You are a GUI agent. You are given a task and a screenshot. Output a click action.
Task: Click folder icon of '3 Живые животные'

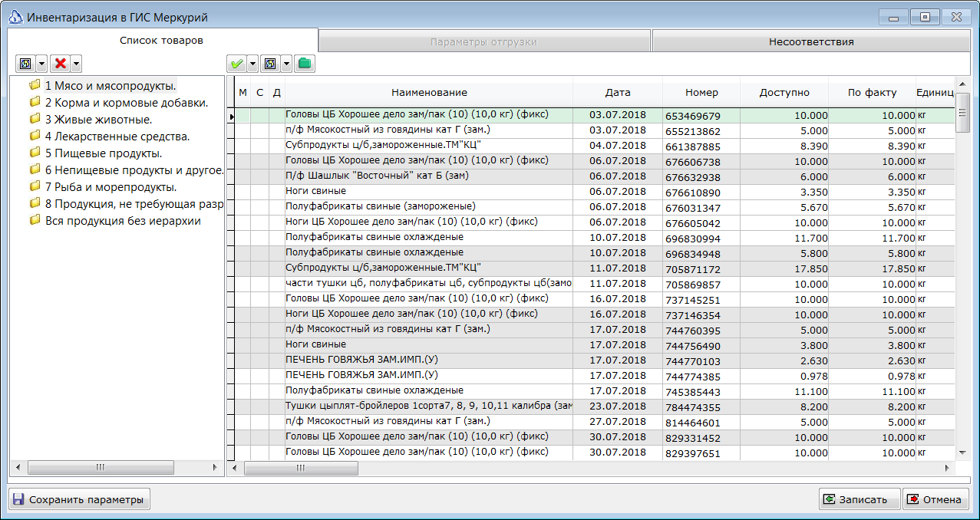point(35,119)
